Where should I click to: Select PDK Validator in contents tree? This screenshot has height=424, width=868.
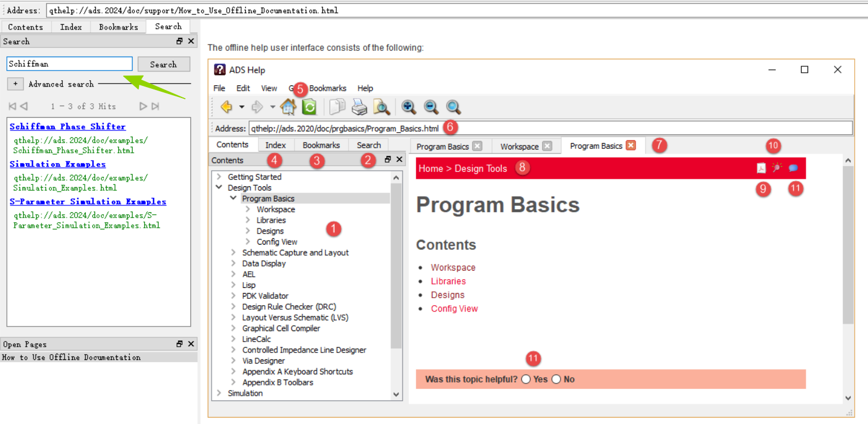265,295
